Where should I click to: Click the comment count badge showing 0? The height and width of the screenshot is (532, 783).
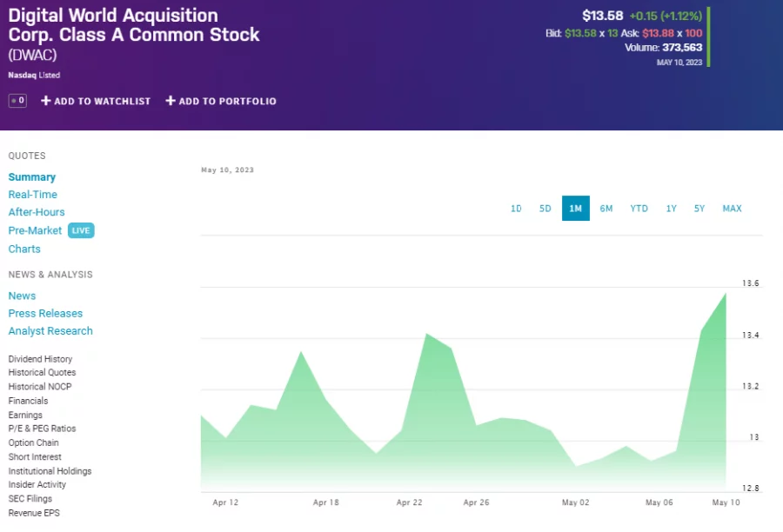[17, 101]
